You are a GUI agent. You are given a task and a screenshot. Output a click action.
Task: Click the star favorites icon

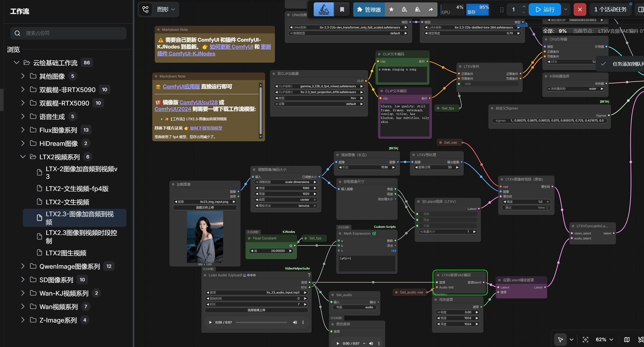tap(391, 10)
